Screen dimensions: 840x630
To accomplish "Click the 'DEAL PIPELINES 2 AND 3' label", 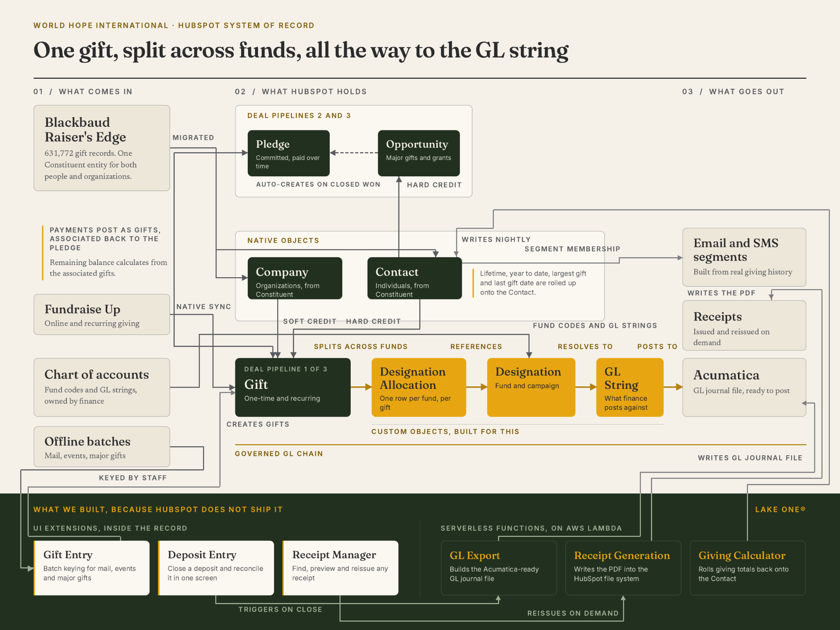I will [x=299, y=116].
